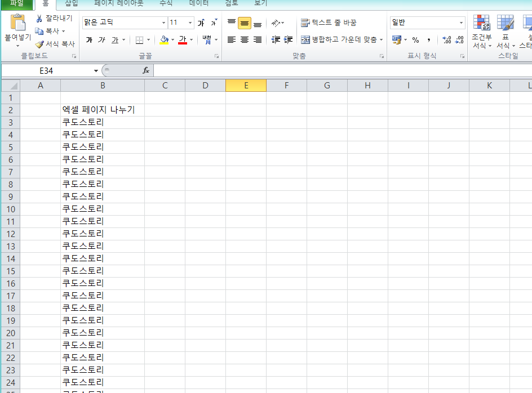The width and height of the screenshot is (532, 393).
Task: Align text left
Action: 232,40
